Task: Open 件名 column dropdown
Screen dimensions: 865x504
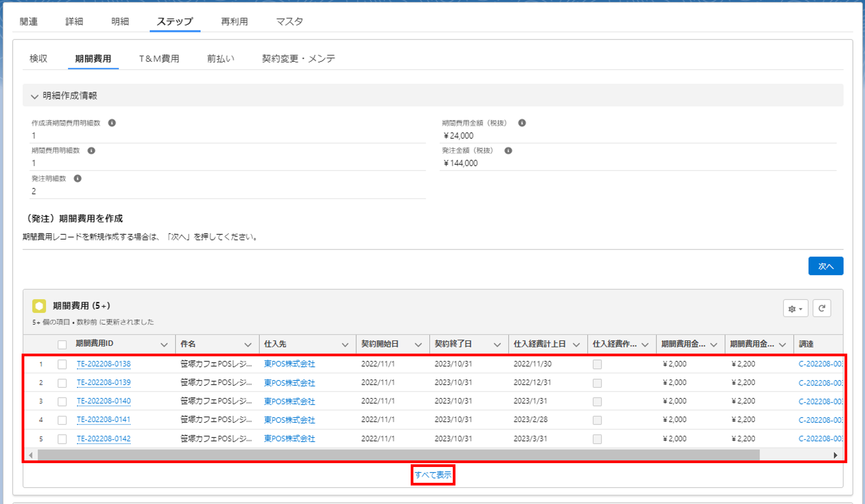Action: coord(248,345)
